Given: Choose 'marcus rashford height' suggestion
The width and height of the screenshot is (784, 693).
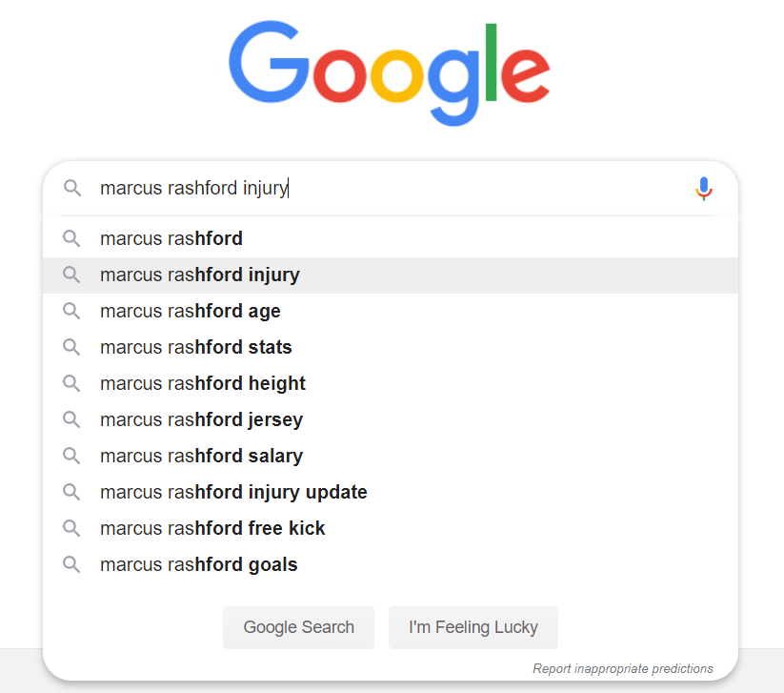Looking at the screenshot, I should point(391,384).
